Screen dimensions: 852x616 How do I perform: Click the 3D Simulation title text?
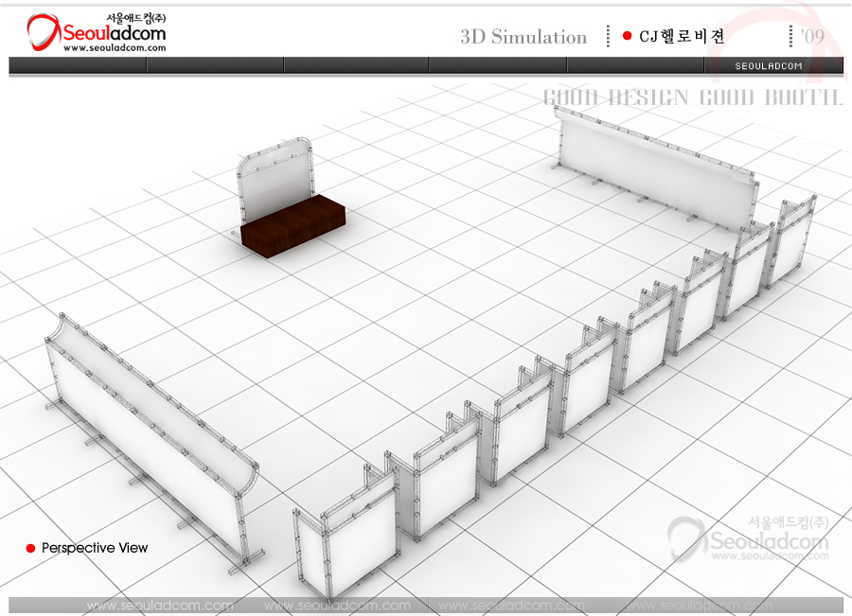tap(524, 37)
